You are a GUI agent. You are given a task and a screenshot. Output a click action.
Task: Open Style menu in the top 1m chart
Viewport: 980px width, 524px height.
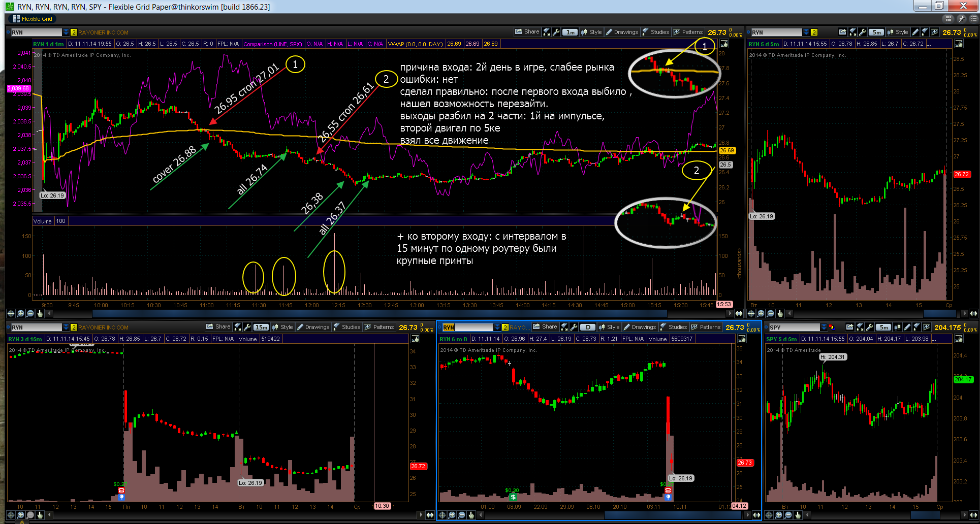click(x=592, y=31)
